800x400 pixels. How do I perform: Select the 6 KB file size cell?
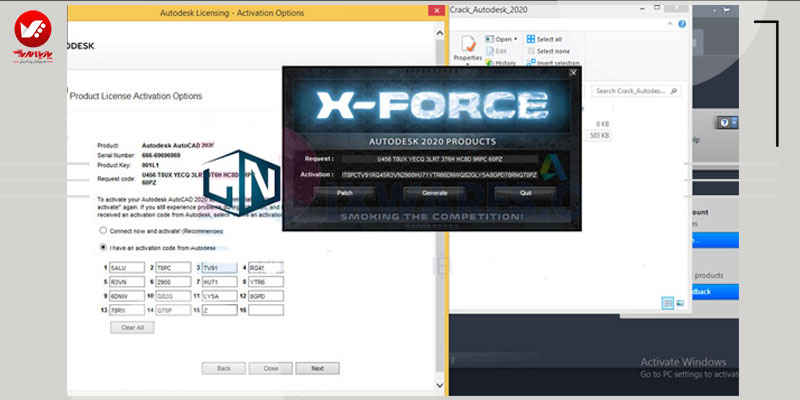click(x=603, y=123)
